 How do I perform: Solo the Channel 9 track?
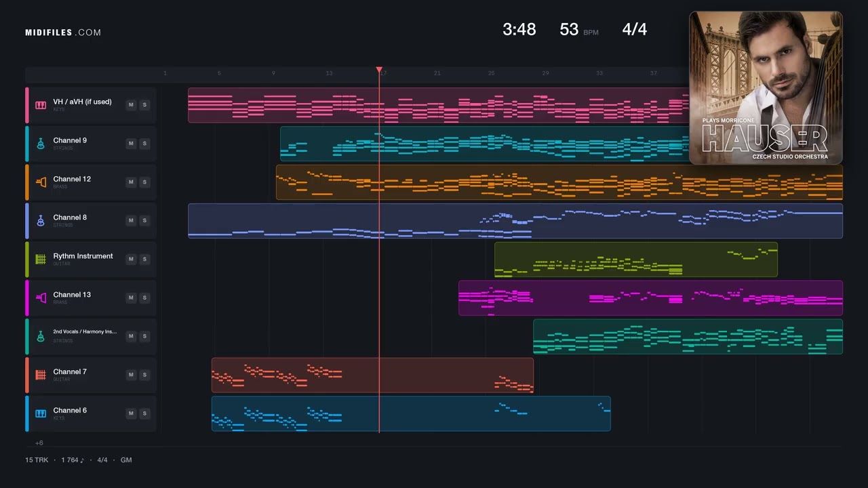(144, 144)
